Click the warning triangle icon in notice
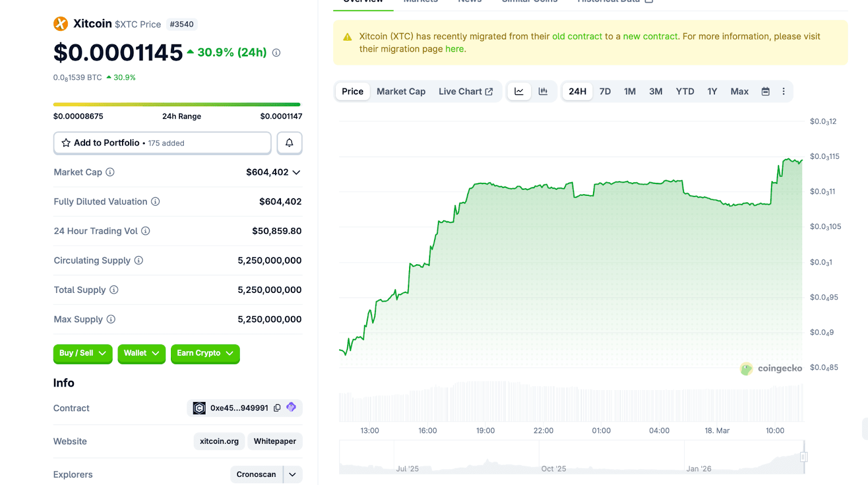 click(348, 37)
